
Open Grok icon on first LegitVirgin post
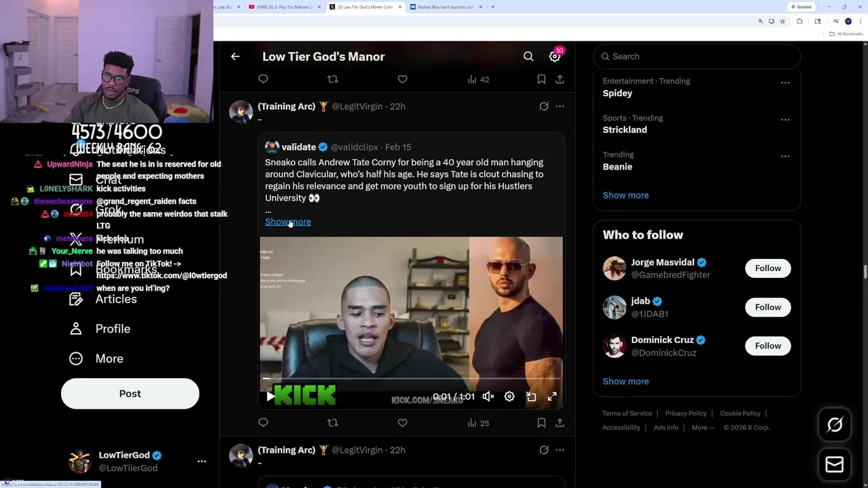click(x=544, y=106)
